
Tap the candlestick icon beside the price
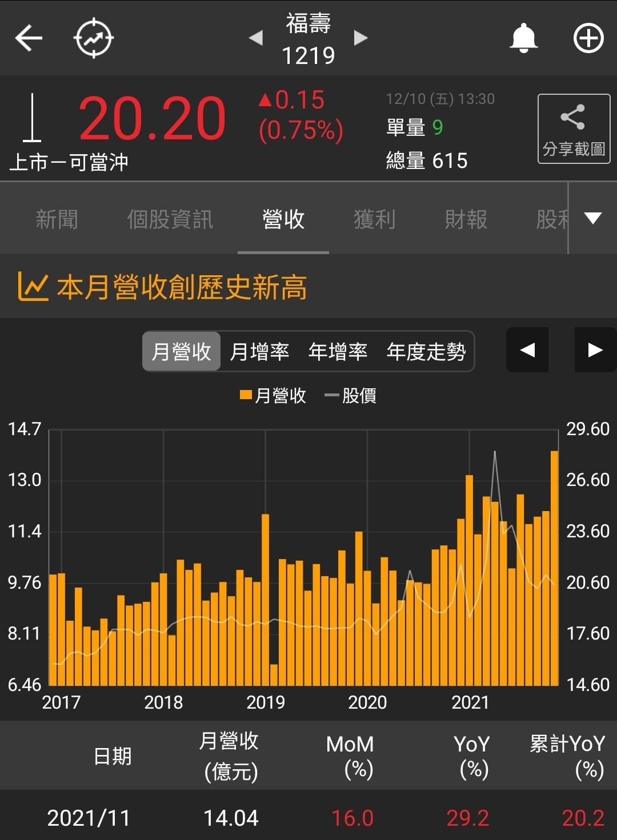[32, 118]
